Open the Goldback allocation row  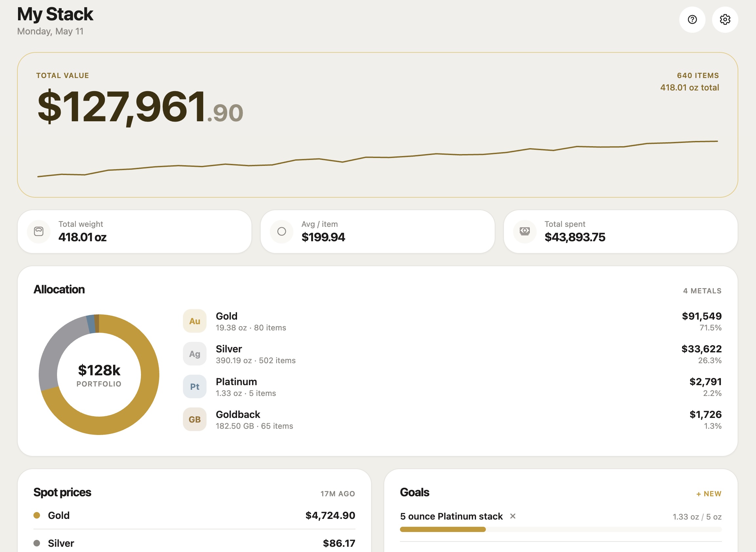pos(452,419)
